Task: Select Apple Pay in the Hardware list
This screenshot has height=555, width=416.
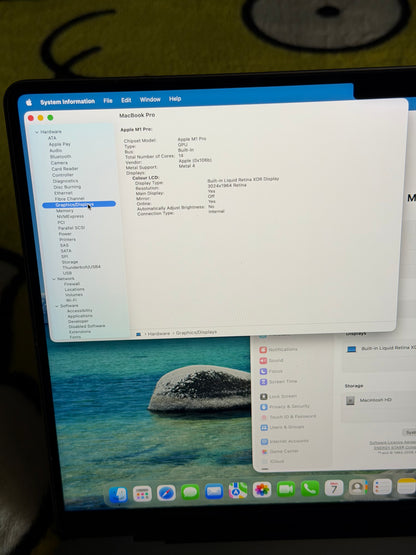Action: (x=59, y=144)
